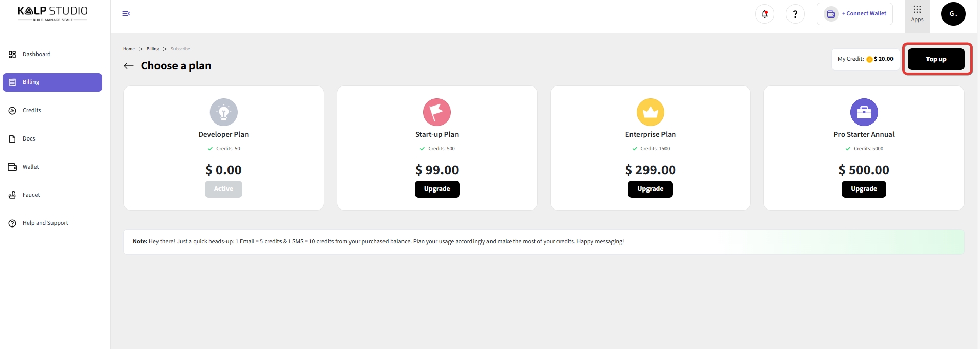Click the Developer Plan lightbulb icon
Image resolution: width=980 pixels, height=349 pixels.
point(223,112)
